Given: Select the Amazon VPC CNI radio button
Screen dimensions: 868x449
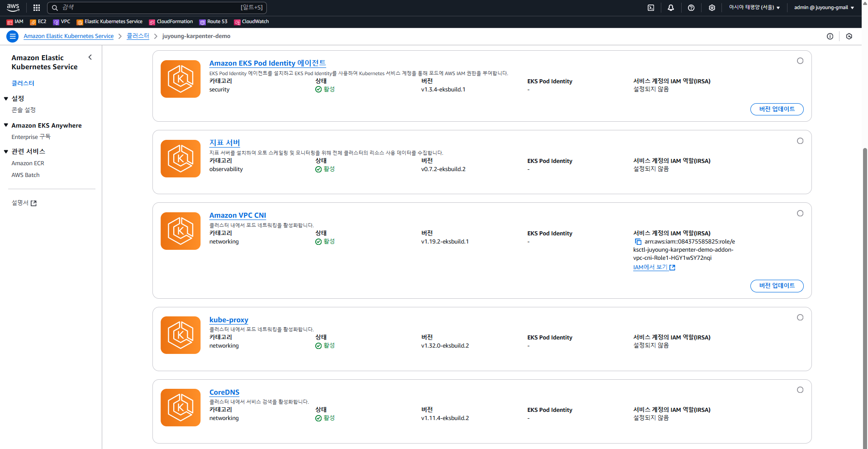Looking at the screenshot, I should pos(800,213).
